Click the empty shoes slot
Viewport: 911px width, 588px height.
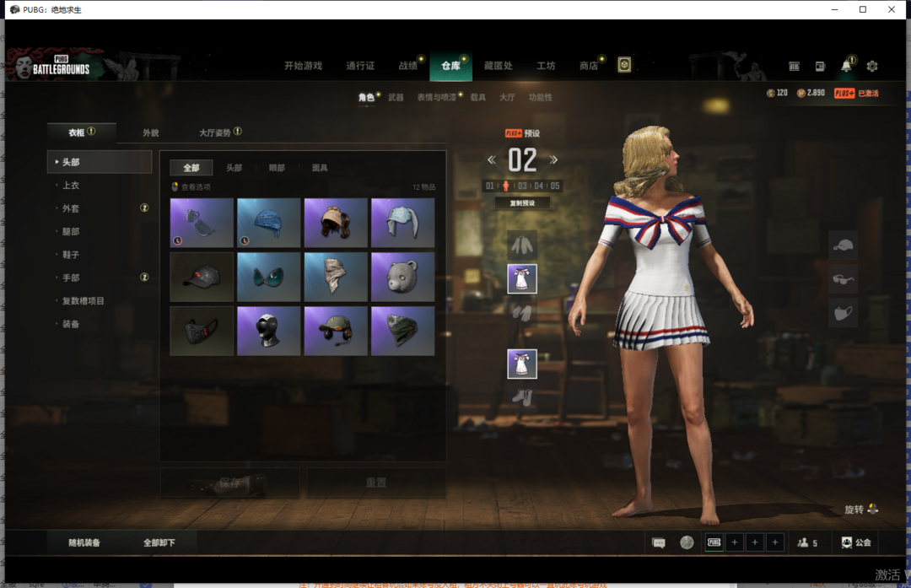coord(522,397)
